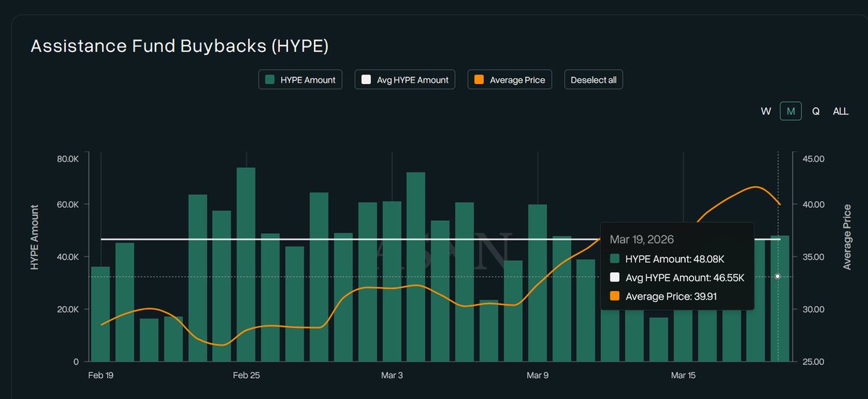The image size is (868, 399).
Task: Toggle the Avg HYPE Amount legend series
Action: click(404, 80)
